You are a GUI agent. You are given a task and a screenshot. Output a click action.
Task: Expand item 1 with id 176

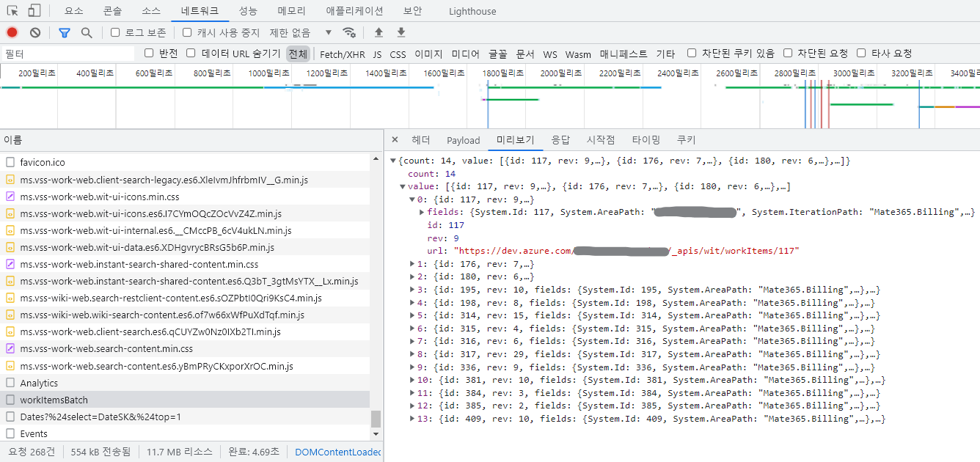(x=412, y=264)
